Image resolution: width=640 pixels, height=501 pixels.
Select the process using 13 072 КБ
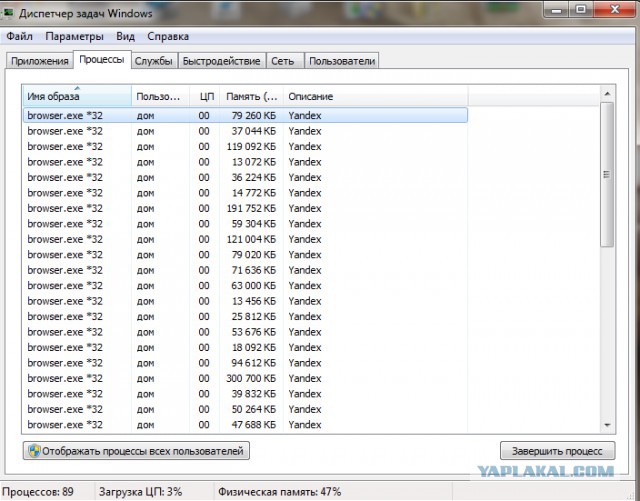pyautogui.click(x=245, y=162)
